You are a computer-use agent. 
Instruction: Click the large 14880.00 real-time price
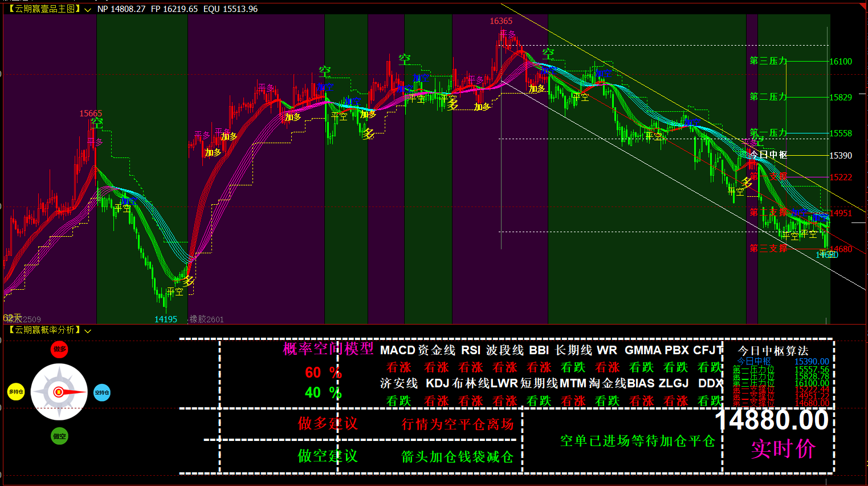[x=772, y=421]
